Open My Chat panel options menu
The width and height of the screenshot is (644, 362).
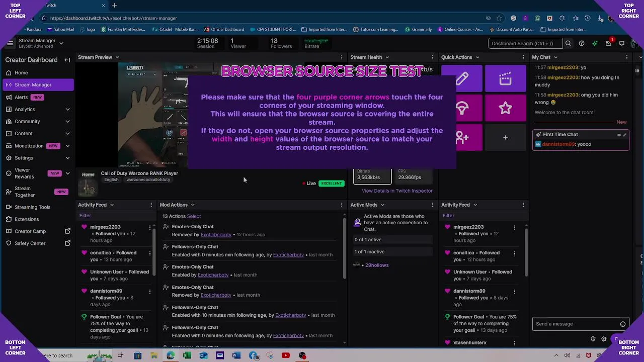pyautogui.click(x=627, y=57)
